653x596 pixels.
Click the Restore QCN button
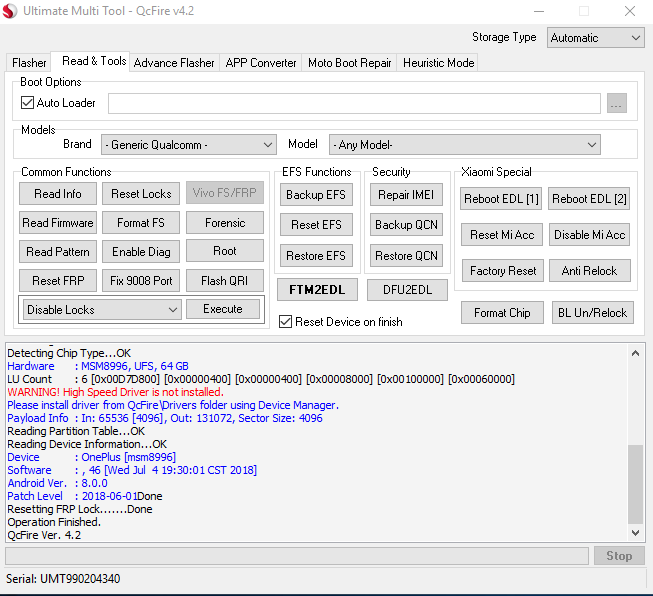[x=406, y=256]
